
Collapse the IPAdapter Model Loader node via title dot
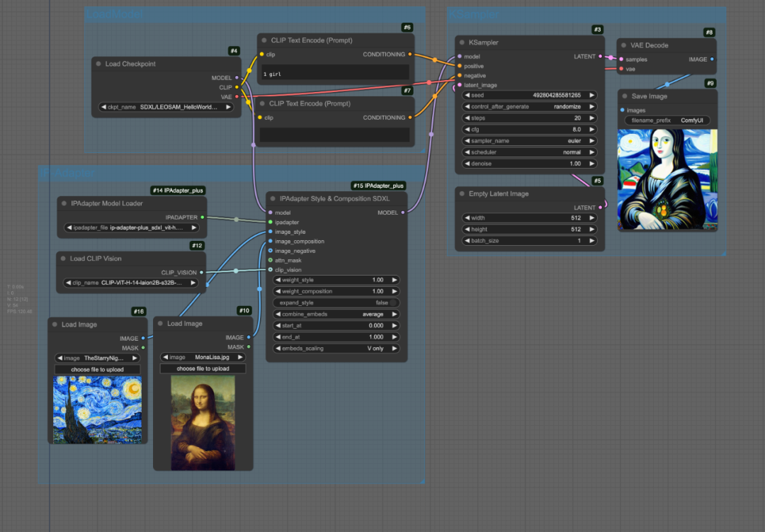point(64,203)
